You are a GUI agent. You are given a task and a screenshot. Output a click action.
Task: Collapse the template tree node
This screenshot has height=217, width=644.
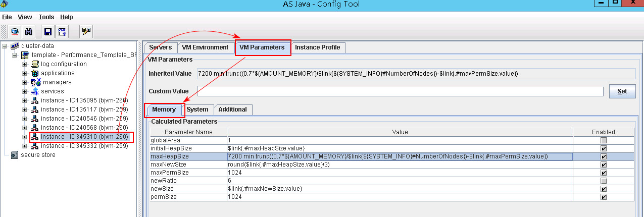[15, 55]
